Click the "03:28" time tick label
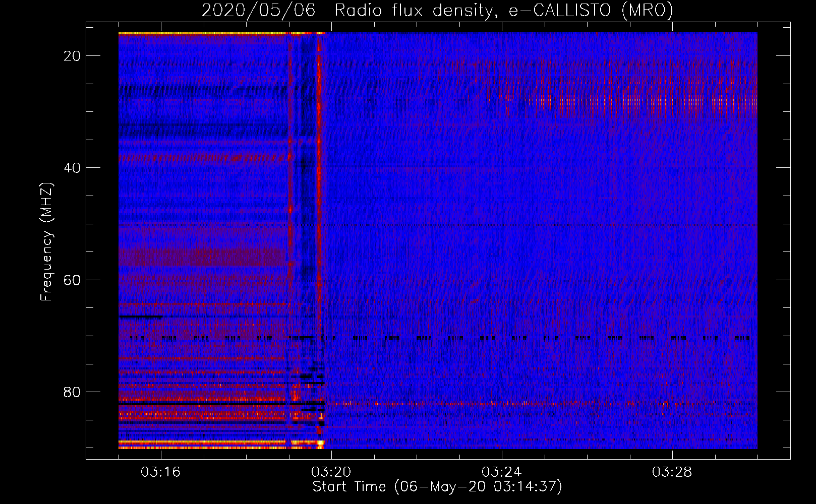This screenshot has height=504, width=816. pos(672,472)
